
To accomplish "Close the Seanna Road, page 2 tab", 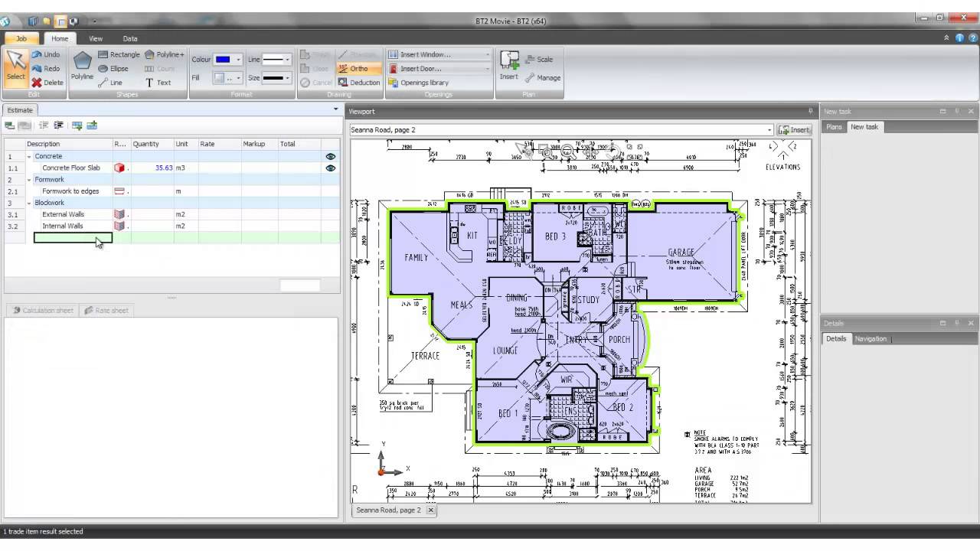I will point(430,510).
